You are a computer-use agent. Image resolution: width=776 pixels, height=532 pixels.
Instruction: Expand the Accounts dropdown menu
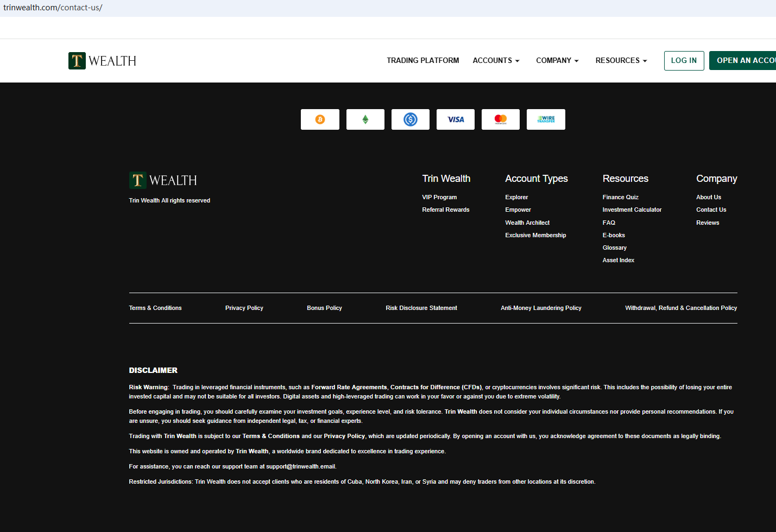[x=496, y=61]
